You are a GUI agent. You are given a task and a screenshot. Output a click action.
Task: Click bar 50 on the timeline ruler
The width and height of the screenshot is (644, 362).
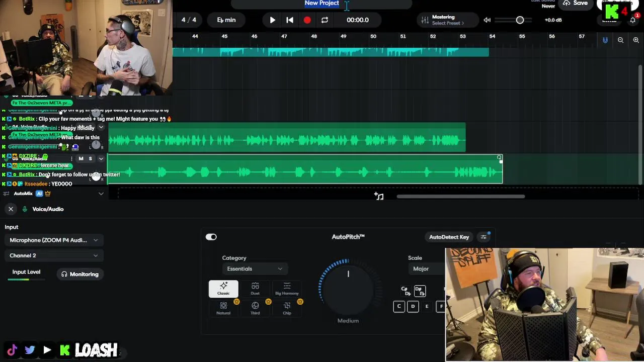(x=373, y=36)
